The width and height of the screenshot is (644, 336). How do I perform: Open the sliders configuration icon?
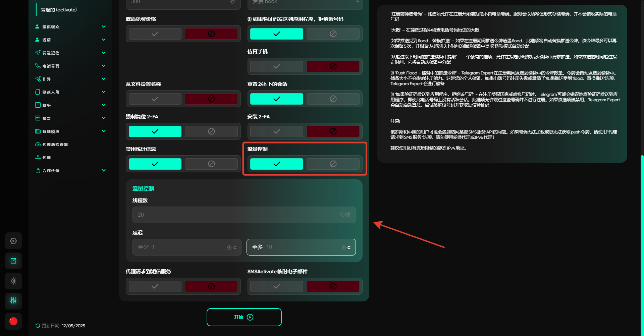tap(13, 300)
